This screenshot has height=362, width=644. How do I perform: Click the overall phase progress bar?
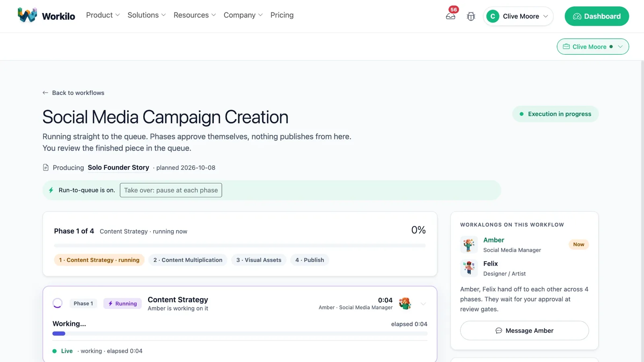click(x=239, y=245)
